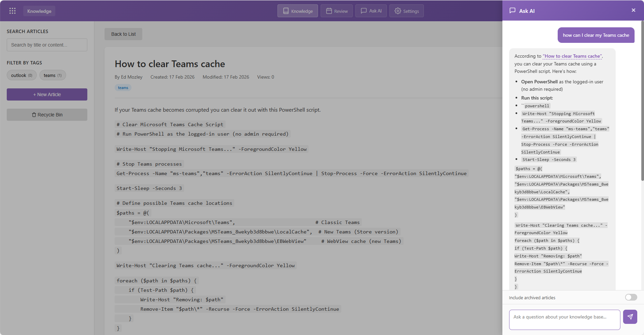Click the Open PowerShell bullet in AI answer

562,85
